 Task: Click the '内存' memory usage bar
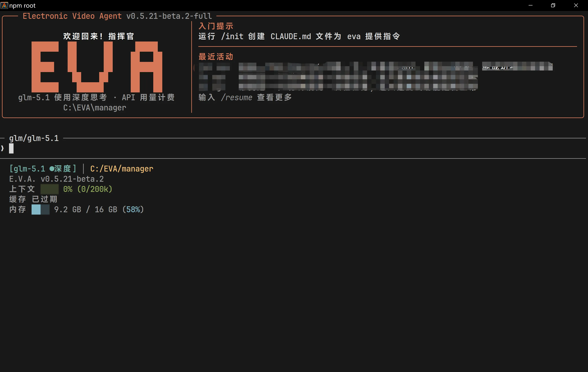pyautogui.click(x=41, y=209)
